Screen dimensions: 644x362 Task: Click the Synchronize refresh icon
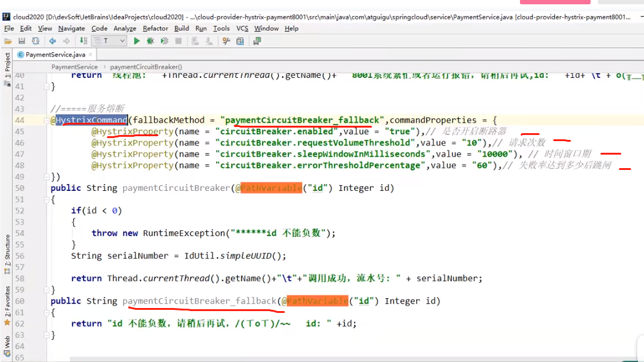pyautogui.click(x=36, y=41)
